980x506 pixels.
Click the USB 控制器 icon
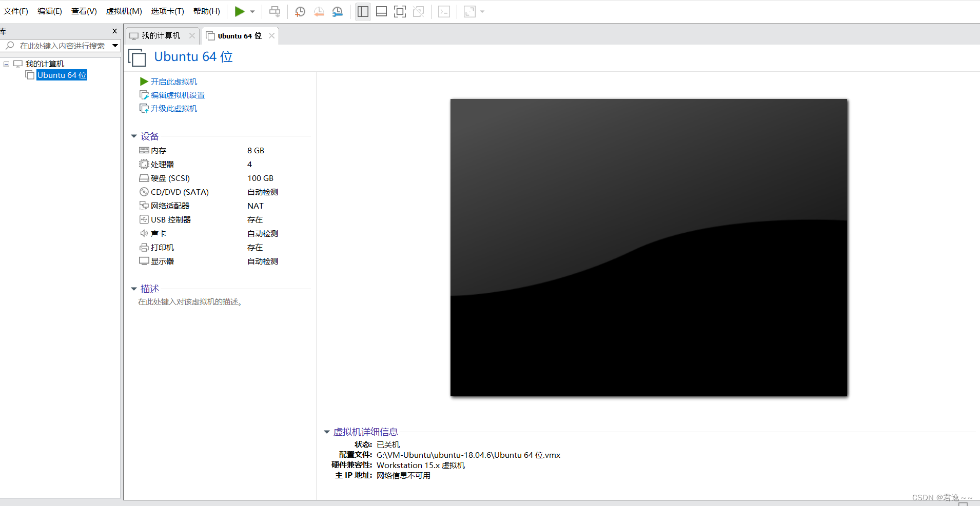pos(144,219)
